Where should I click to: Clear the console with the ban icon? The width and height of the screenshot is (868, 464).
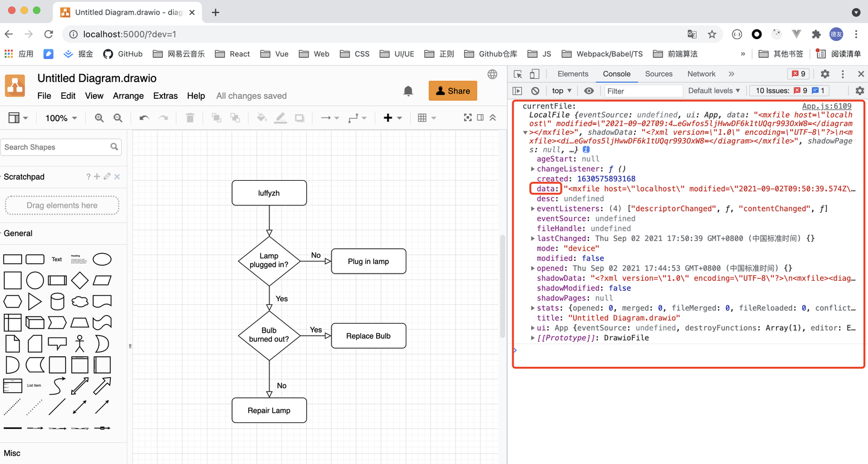coord(535,91)
